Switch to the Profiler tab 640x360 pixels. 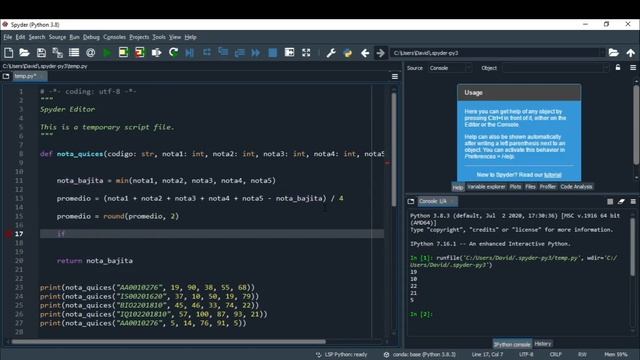pos(548,187)
